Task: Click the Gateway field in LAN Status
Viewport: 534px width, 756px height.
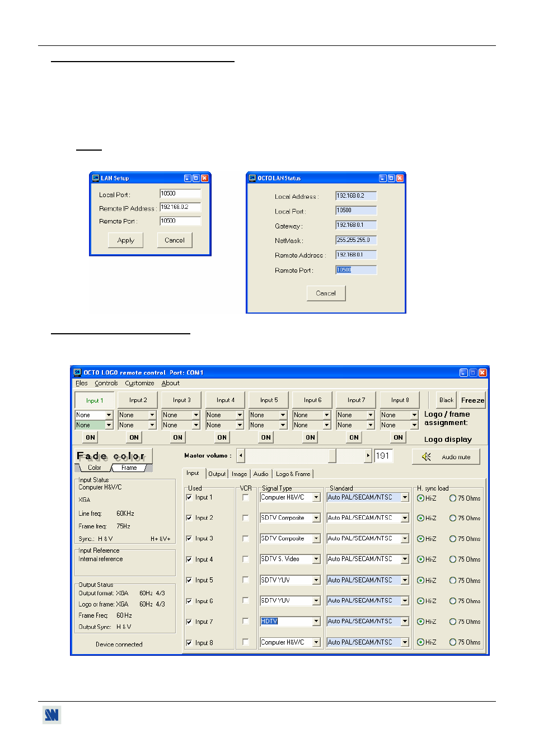Action: (356, 225)
